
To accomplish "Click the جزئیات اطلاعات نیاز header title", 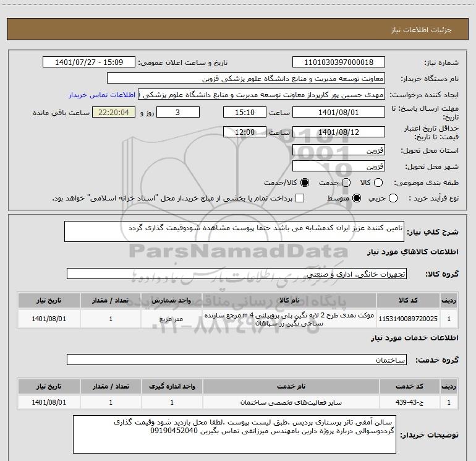I will point(421,30).
